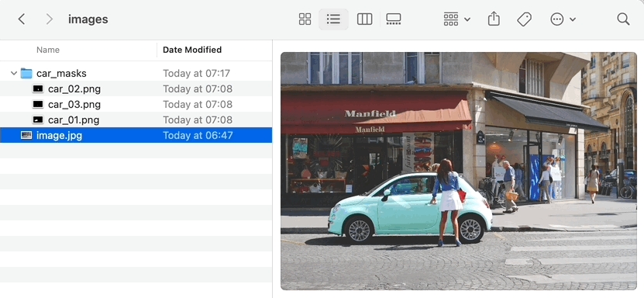
Task: Collapse the car_masks folder disclosure triangle
Action: click(x=14, y=73)
